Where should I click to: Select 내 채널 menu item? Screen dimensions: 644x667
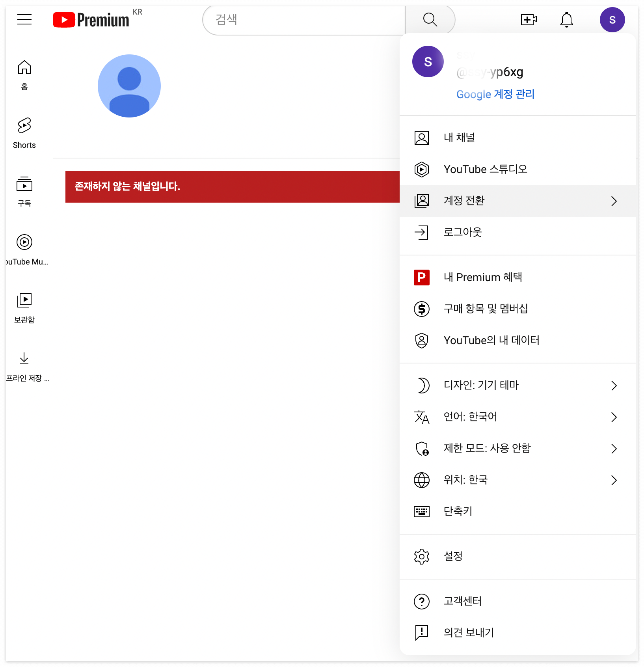pos(518,138)
